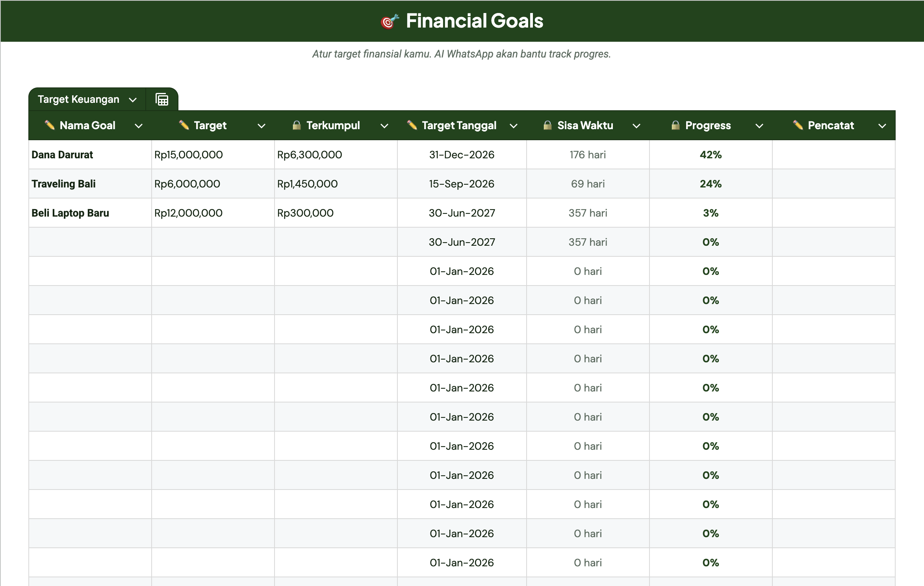The width and height of the screenshot is (924, 586).
Task: Click lock icon in Progress header
Action: pyautogui.click(x=675, y=125)
